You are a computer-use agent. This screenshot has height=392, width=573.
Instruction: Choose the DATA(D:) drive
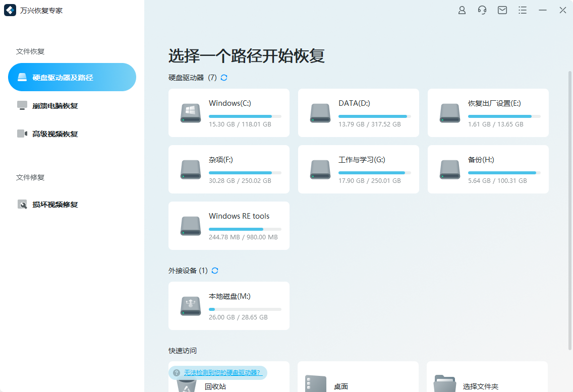click(358, 113)
